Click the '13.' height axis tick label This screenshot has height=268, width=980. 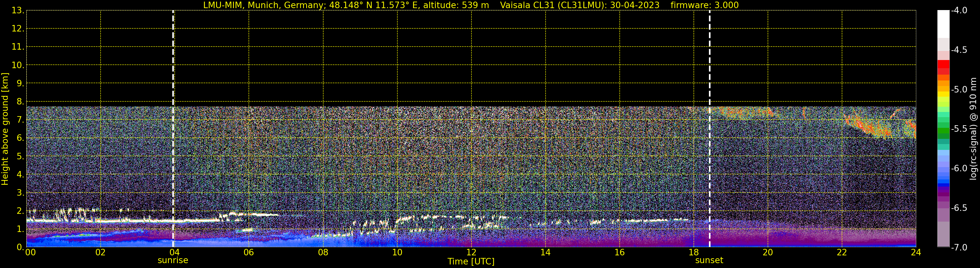[18, 11]
